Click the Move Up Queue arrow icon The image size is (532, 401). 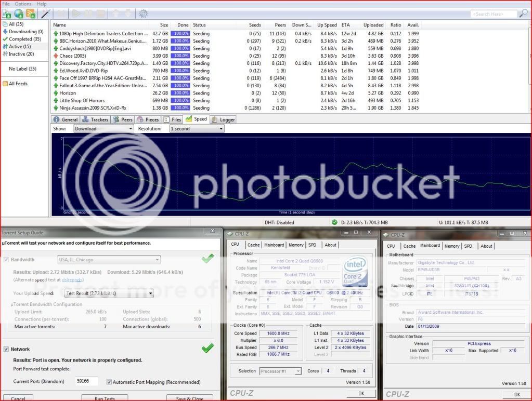click(116, 14)
